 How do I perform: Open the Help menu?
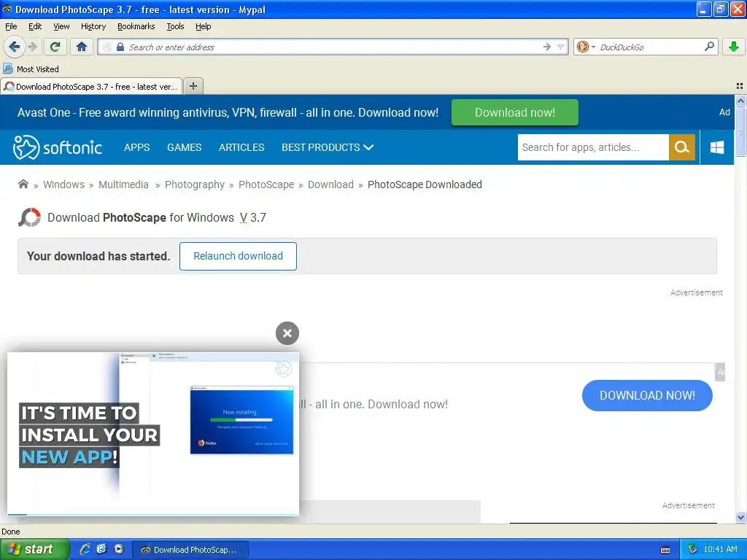(x=203, y=26)
